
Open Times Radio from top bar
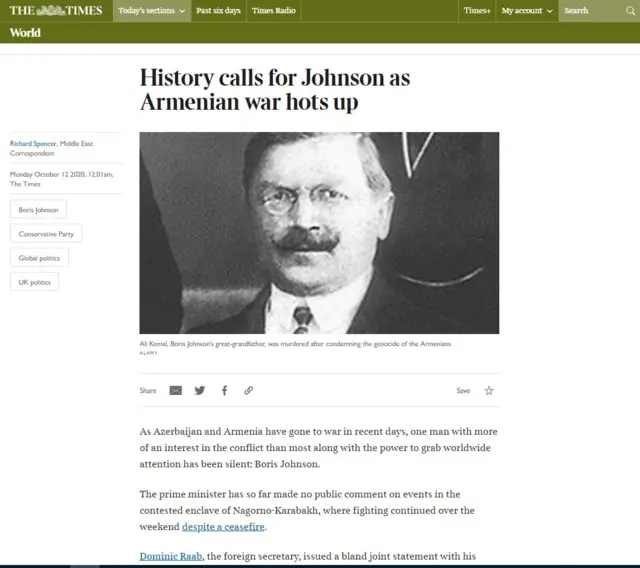coord(273,11)
